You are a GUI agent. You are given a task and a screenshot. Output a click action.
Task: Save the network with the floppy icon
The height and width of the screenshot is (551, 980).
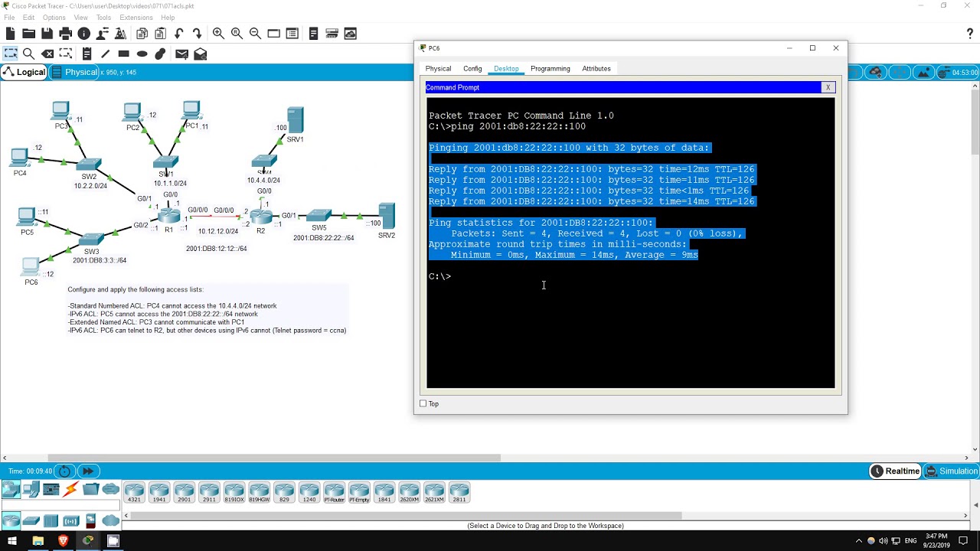[x=47, y=34]
